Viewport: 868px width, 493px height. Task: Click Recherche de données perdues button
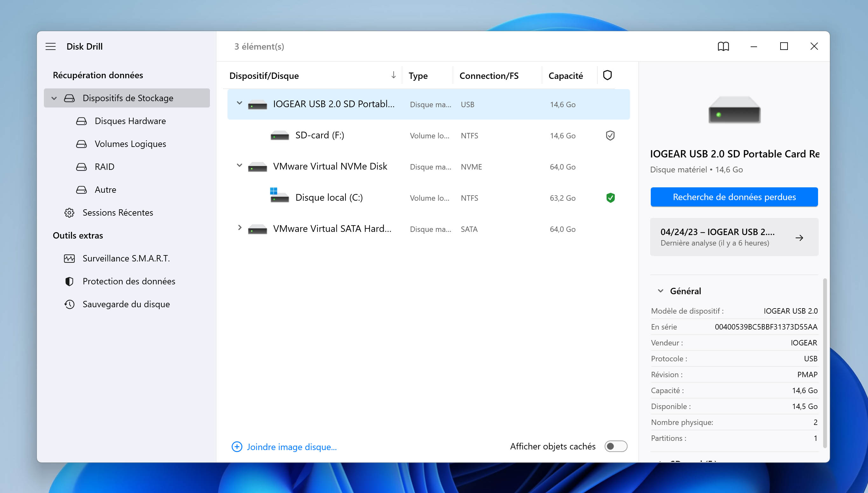tap(734, 197)
